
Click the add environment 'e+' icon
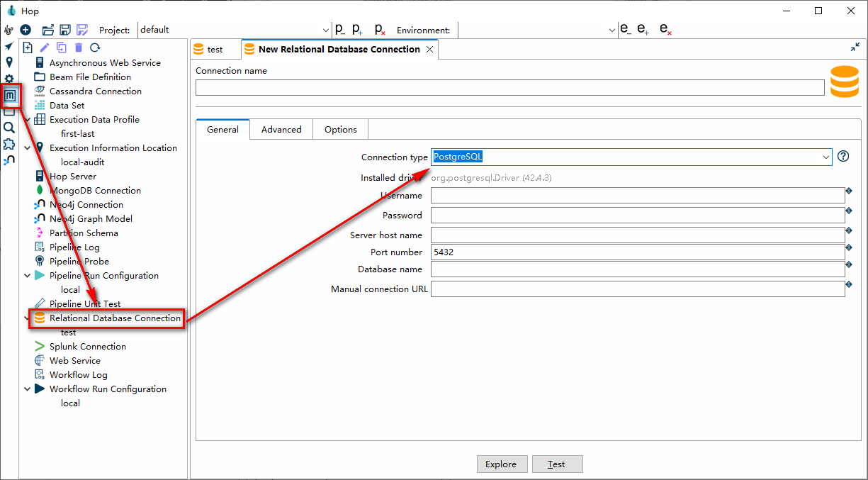point(643,30)
